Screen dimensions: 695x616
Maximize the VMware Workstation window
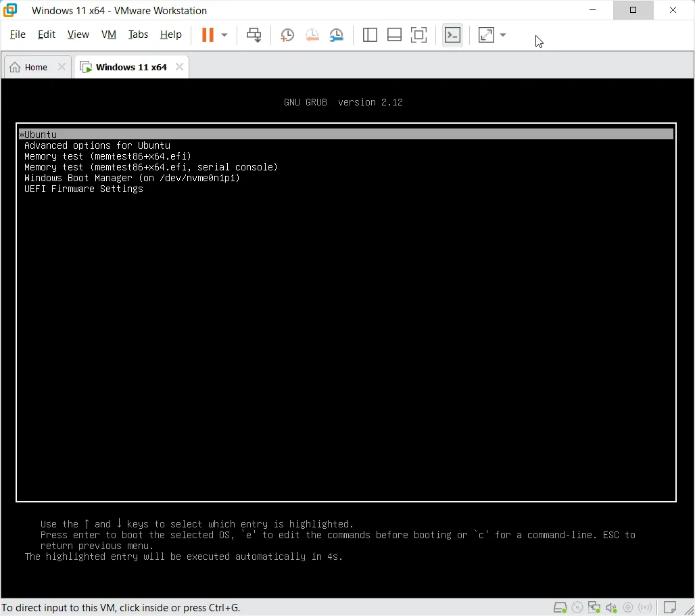633,9
